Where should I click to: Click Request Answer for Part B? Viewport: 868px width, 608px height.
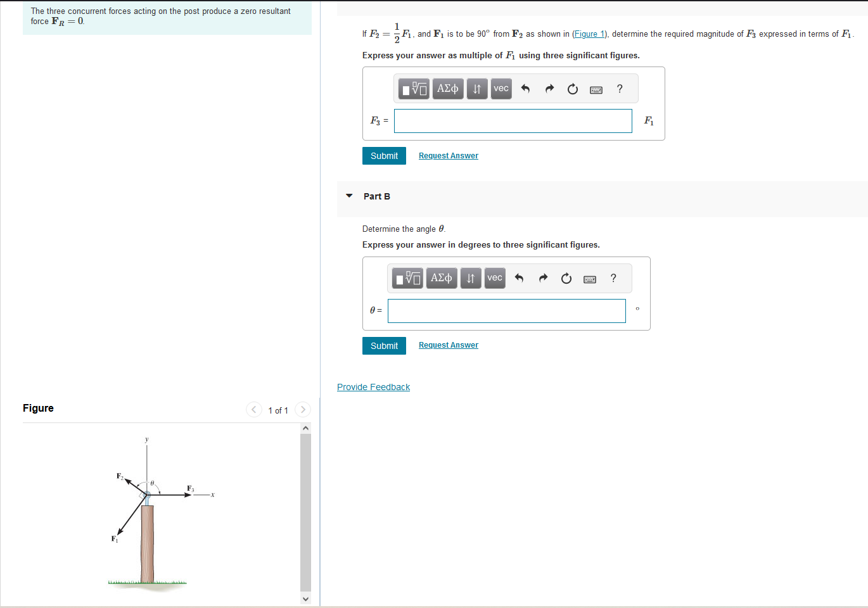click(448, 345)
